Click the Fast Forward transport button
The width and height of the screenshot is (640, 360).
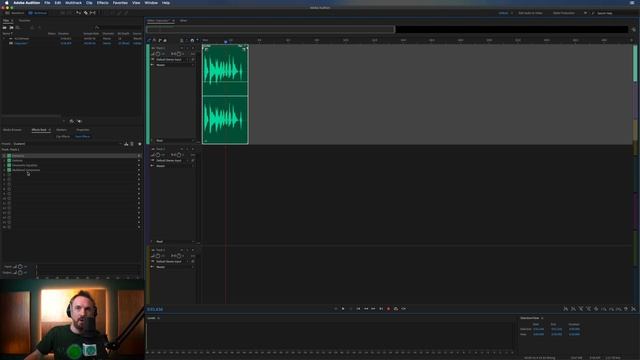[x=373, y=309]
